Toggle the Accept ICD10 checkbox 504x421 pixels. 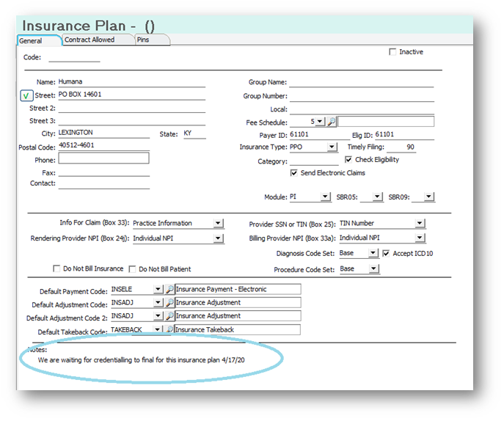coord(387,254)
